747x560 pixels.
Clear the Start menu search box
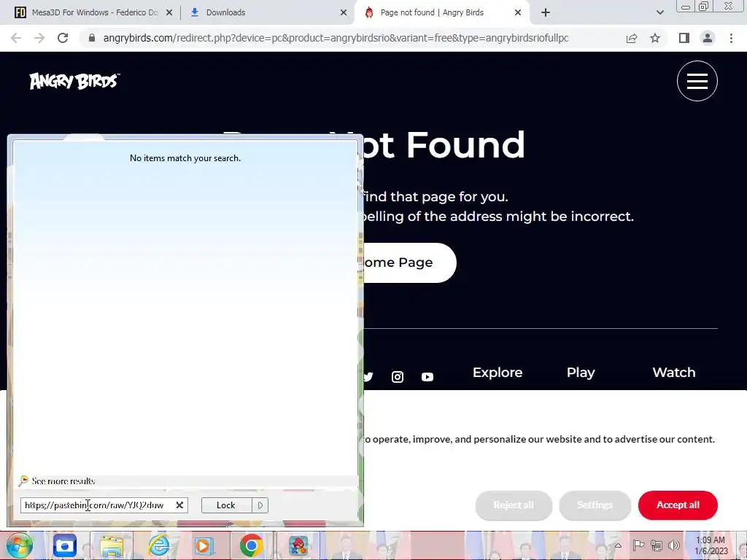[179, 505]
